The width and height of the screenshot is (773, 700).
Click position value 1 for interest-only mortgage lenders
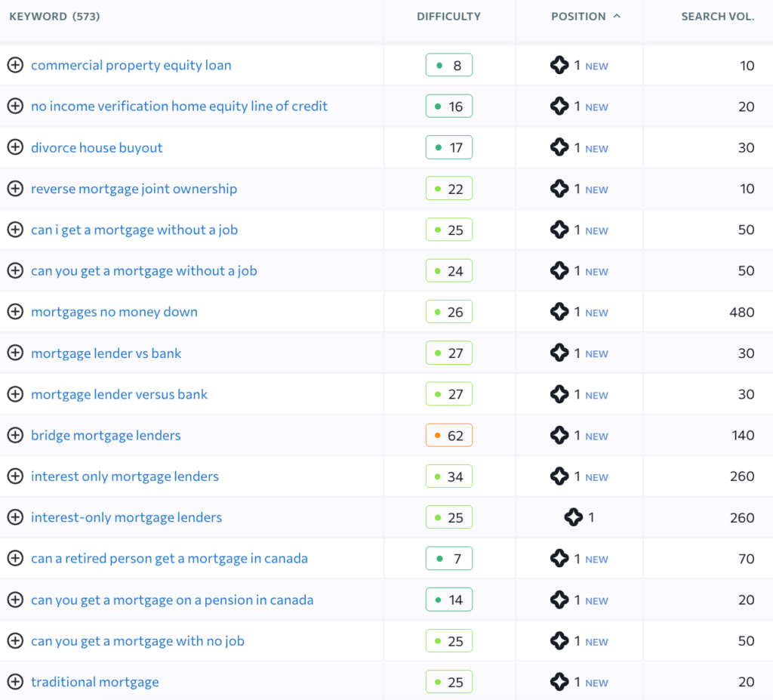click(591, 517)
